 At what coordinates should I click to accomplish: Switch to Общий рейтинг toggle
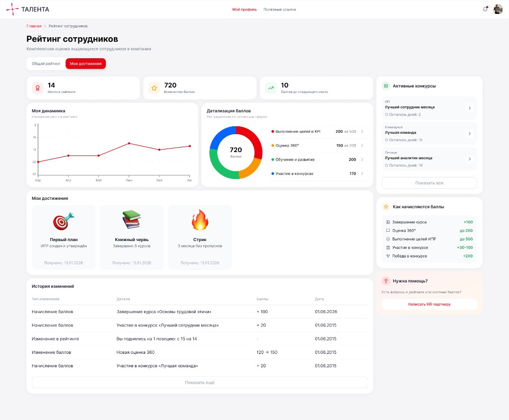tap(46, 64)
